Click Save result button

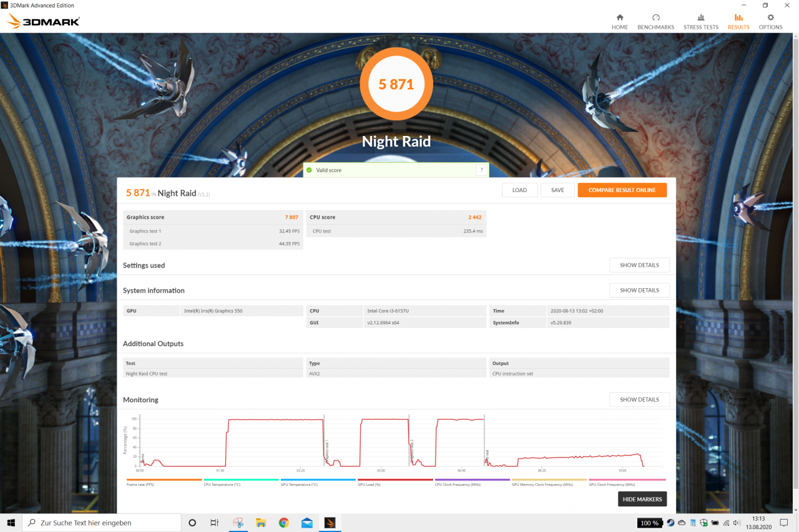(x=557, y=190)
